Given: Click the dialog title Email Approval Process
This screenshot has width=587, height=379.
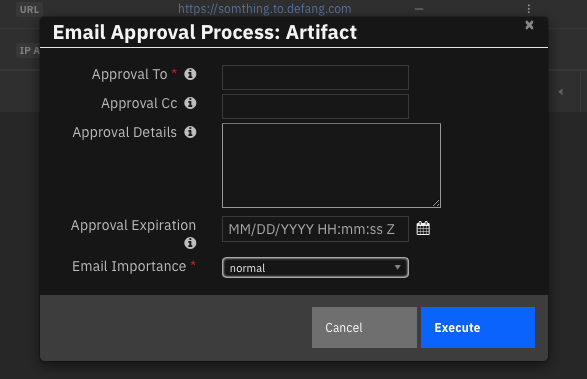Looking at the screenshot, I should click(x=205, y=32).
